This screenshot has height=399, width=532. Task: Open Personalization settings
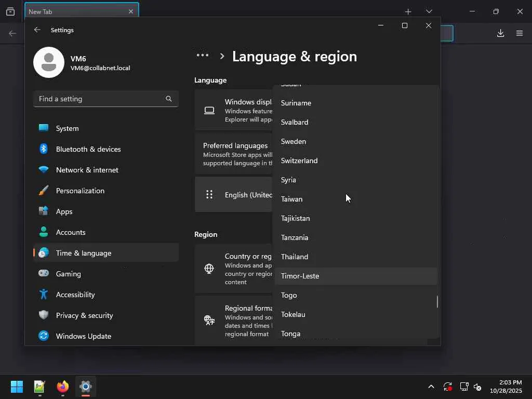pos(106,191)
